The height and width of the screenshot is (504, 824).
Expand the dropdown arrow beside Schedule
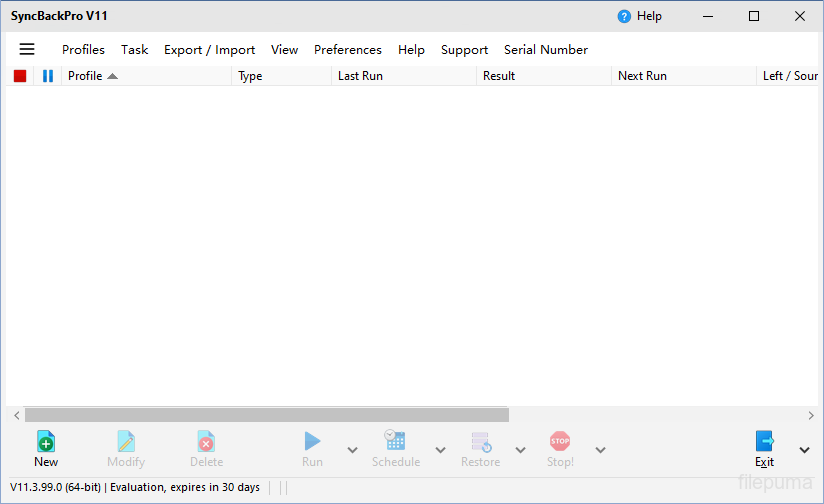click(x=440, y=450)
